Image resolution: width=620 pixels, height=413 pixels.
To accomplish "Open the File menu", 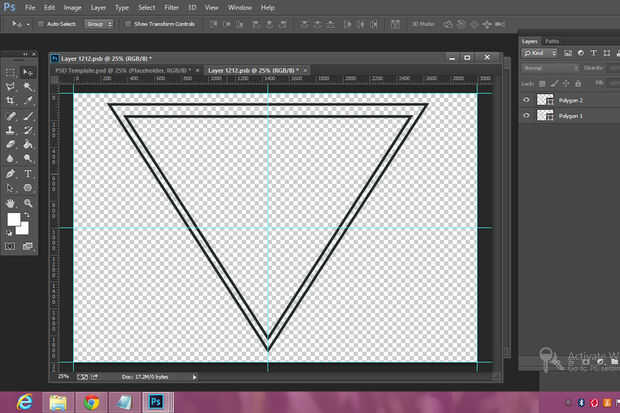I will coord(30,8).
